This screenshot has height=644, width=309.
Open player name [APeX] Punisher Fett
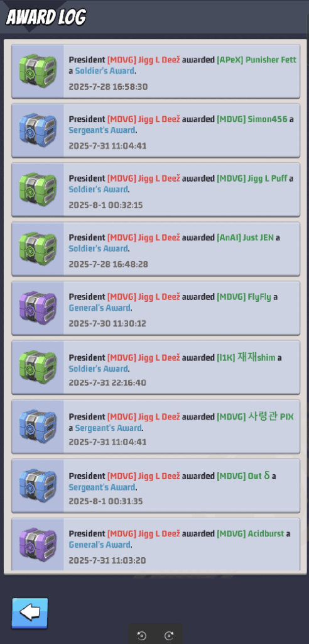tap(256, 60)
